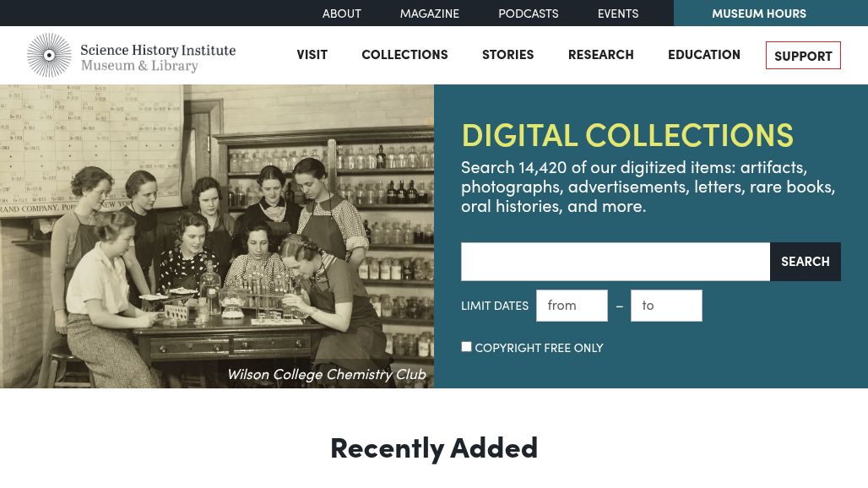Viewport: 868px width, 488px height.
Task: Open the Visit menu
Action: (312, 54)
